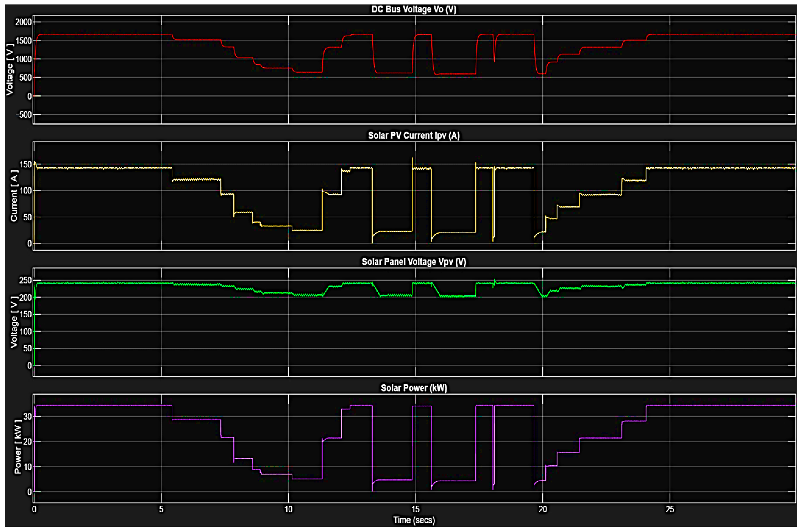
Task: Click the "200" tick on Vpv axis
Action: coord(26,298)
